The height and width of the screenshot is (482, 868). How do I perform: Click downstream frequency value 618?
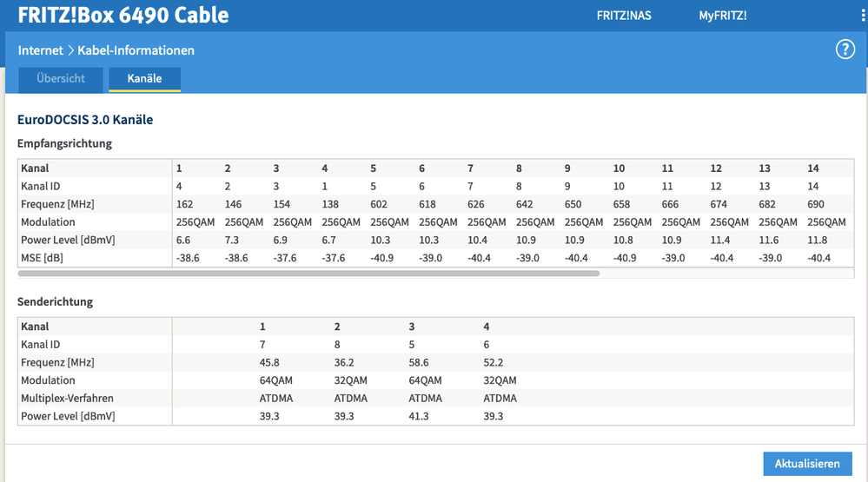tap(427, 204)
